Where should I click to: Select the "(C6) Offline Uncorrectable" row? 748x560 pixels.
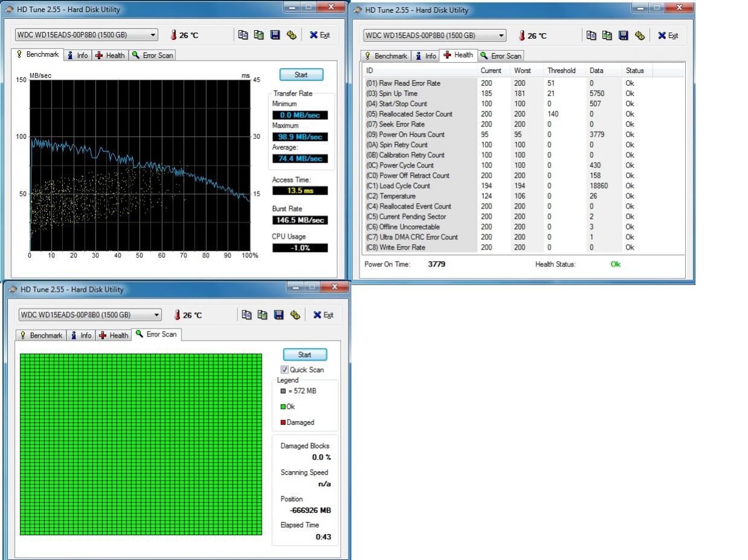click(x=523, y=227)
